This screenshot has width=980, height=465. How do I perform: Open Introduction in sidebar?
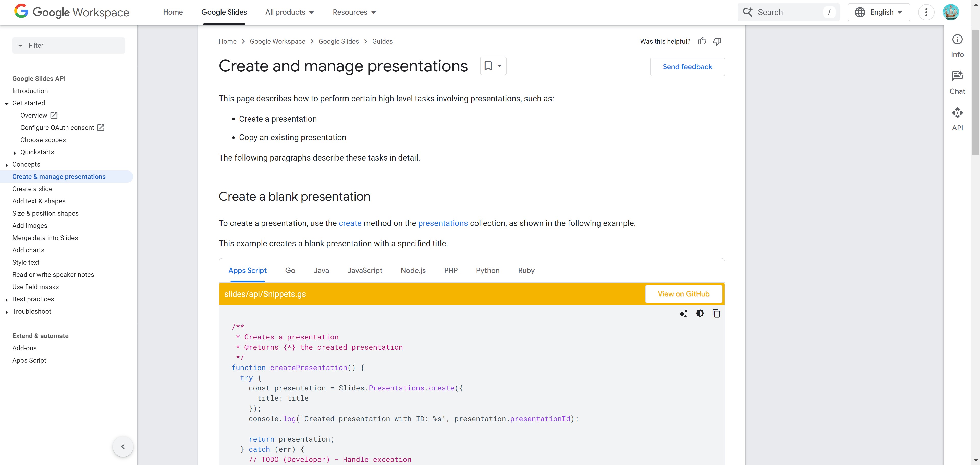30,91
